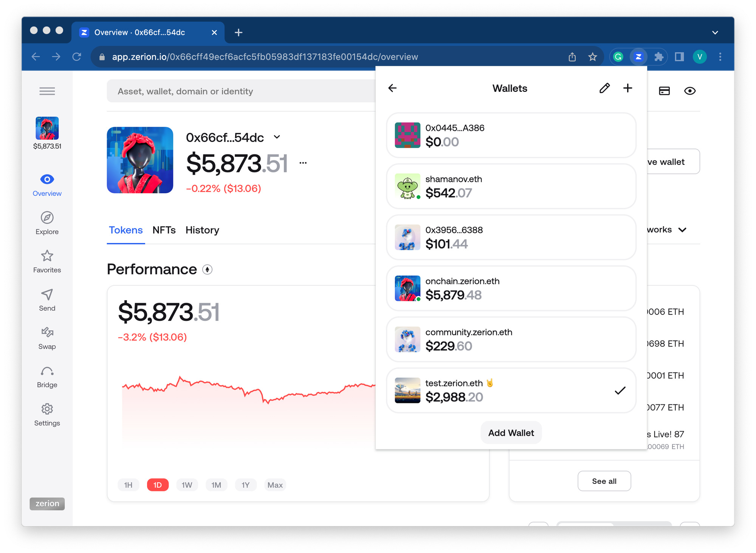Image resolution: width=756 pixels, height=553 pixels.
Task: Click the Grammarly extension icon
Action: [618, 57]
